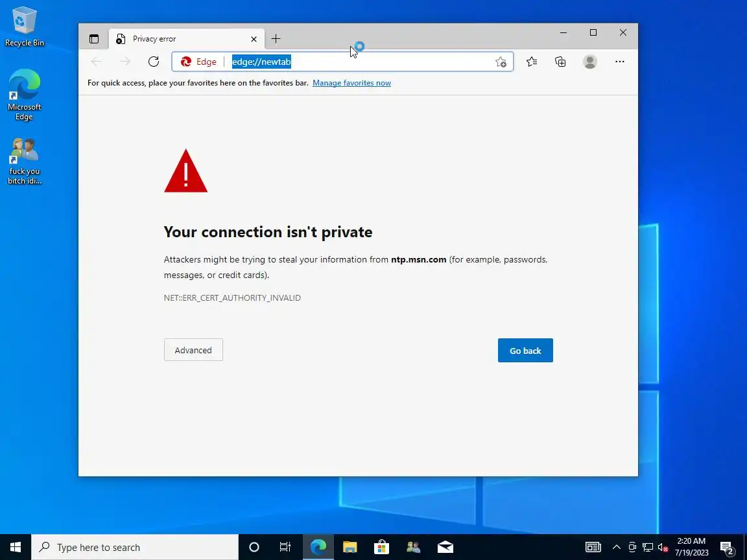Click ntp.msn.com in the warning text

(418, 259)
